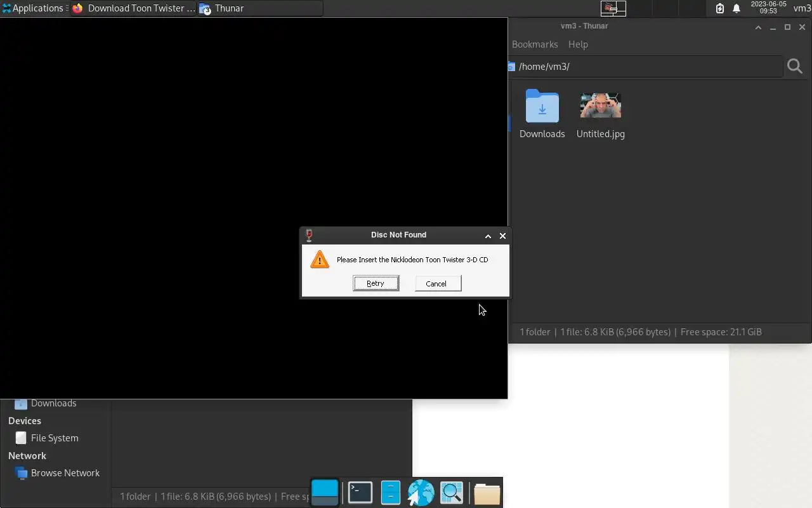
Task: Open the Applications menu in top panel
Action: (35, 8)
